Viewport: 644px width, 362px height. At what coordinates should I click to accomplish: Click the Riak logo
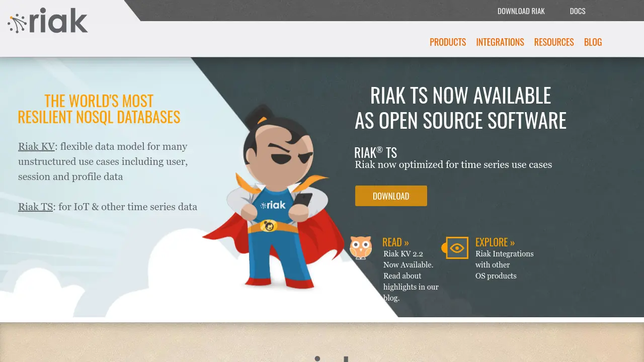click(48, 21)
